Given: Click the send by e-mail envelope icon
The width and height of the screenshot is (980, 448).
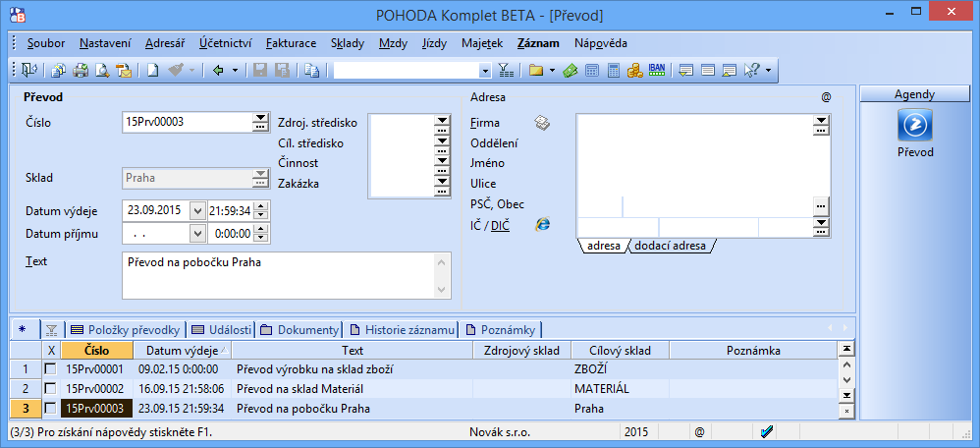Looking at the screenshot, I should click(x=125, y=71).
